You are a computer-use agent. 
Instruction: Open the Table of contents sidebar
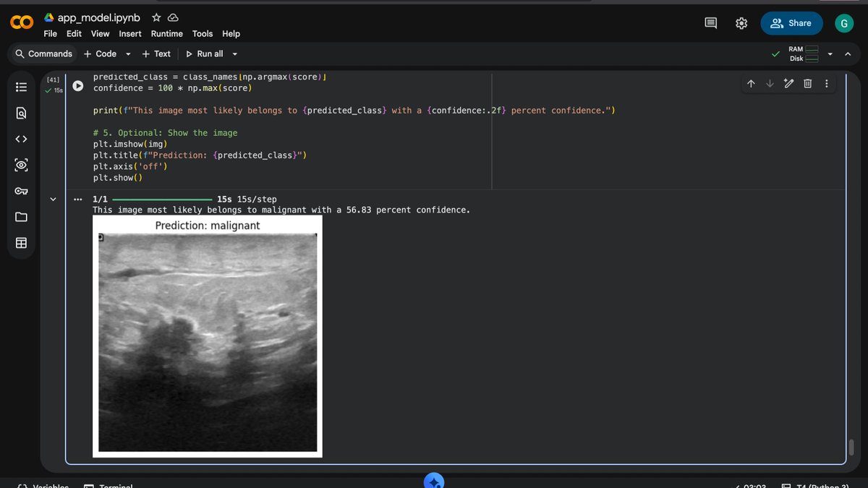click(21, 87)
